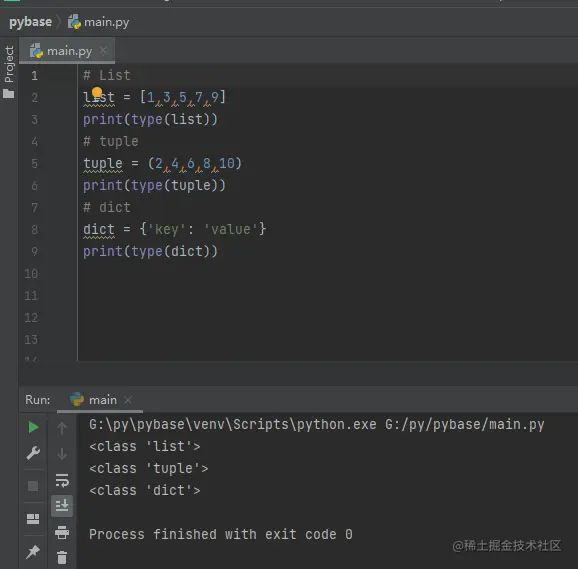Click 'print(type(tuple))' code line

(154, 185)
